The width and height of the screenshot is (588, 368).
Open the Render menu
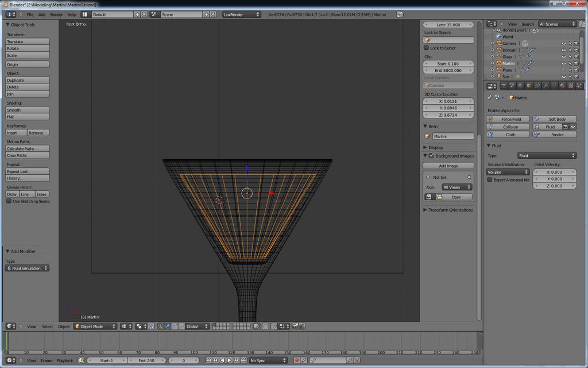click(56, 14)
